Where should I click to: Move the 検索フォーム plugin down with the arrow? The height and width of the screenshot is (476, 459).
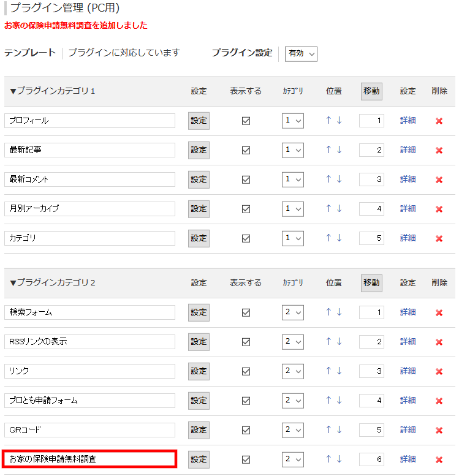340,312
